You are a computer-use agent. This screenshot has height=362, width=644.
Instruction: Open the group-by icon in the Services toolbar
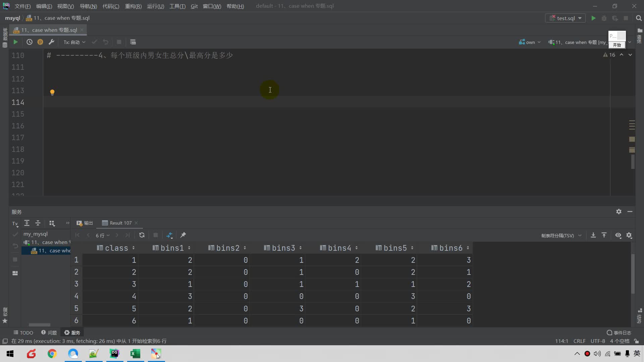(x=52, y=223)
